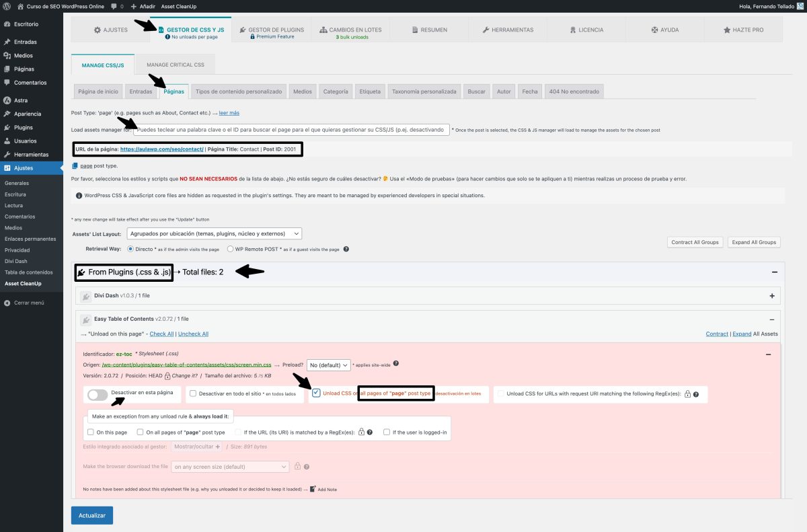Viewport: 807px width, 532px height.
Task: Select the Página de inicio sub-tab
Action: coord(98,91)
